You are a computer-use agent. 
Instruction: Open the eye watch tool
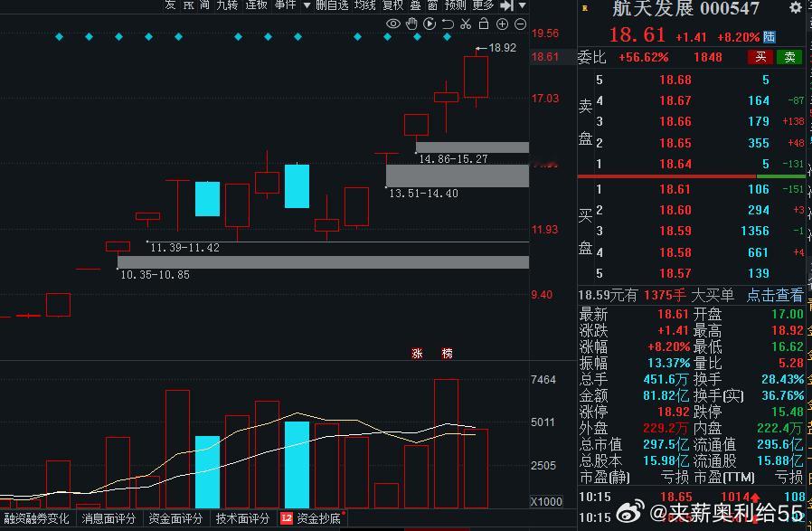click(394, 24)
